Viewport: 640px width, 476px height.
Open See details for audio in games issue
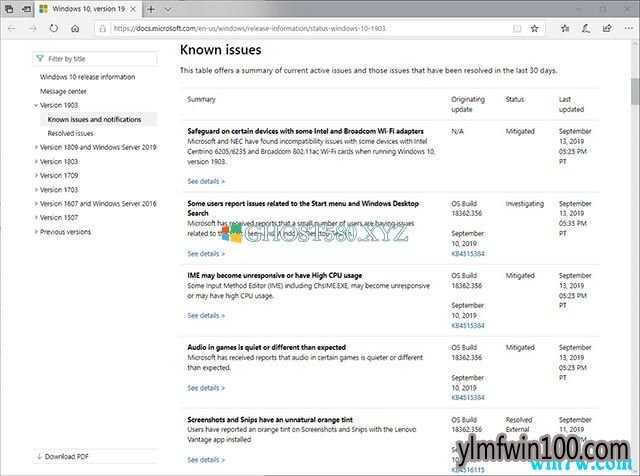206,388
